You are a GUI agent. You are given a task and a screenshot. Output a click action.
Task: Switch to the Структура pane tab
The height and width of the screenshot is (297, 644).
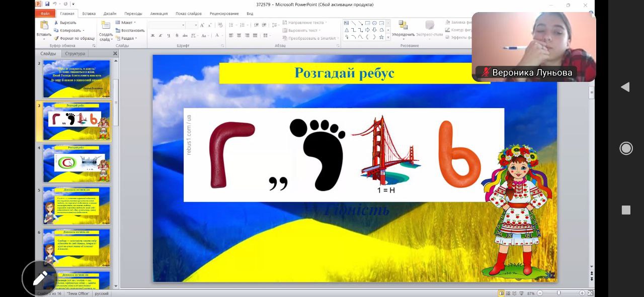pyautogui.click(x=75, y=53)
